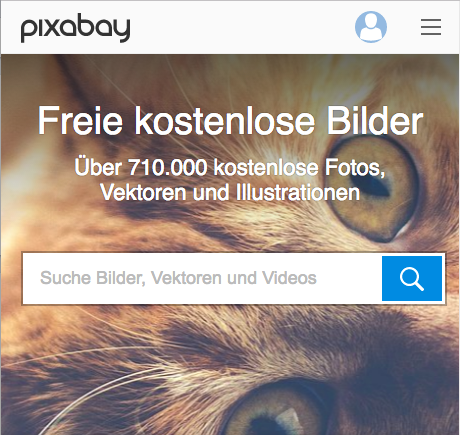460x435 pixels.
Task: Click the magnifying glass search icon
Action: point(412,279)
